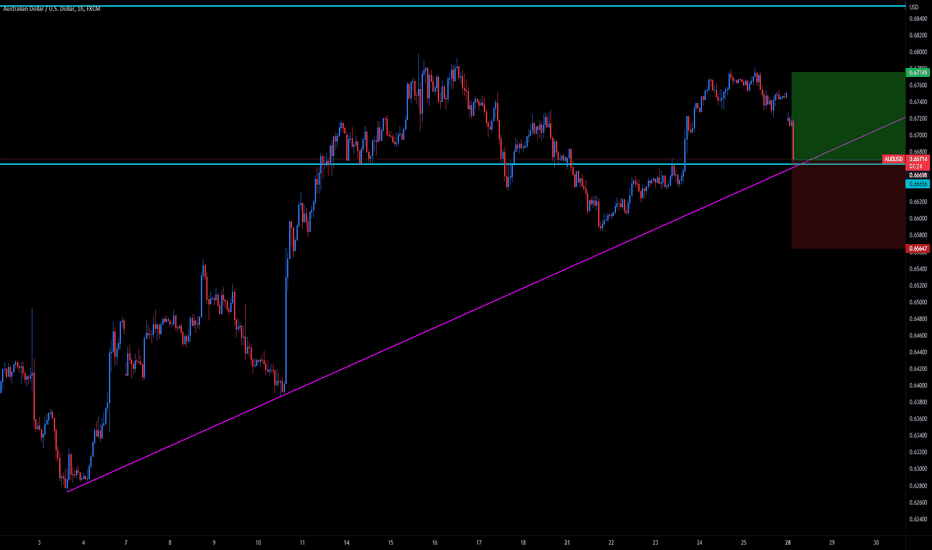Select the cyan horizontal line at chart top
Screen dimensions: 932x550
coord(452,6)
